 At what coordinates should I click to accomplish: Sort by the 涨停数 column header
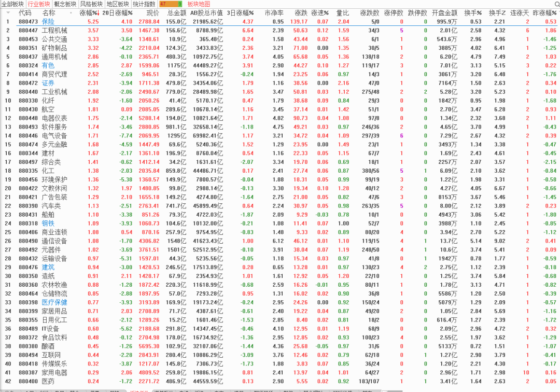point(394,13)
